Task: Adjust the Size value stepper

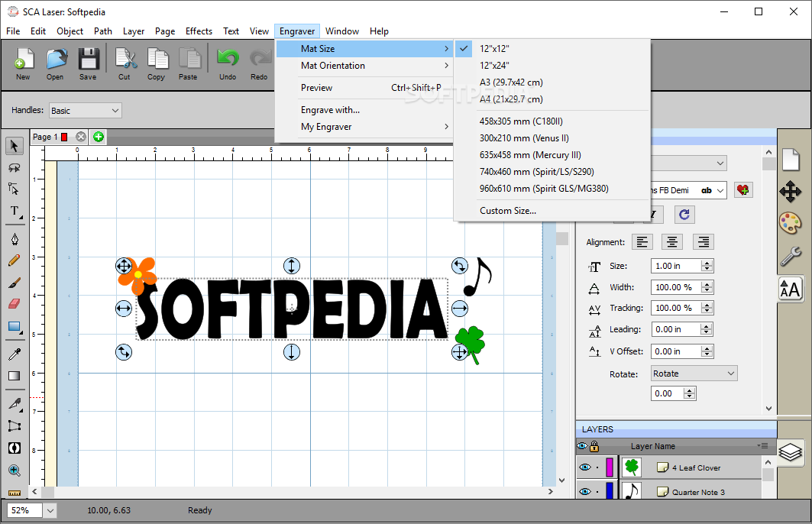Action: [707, 266]
